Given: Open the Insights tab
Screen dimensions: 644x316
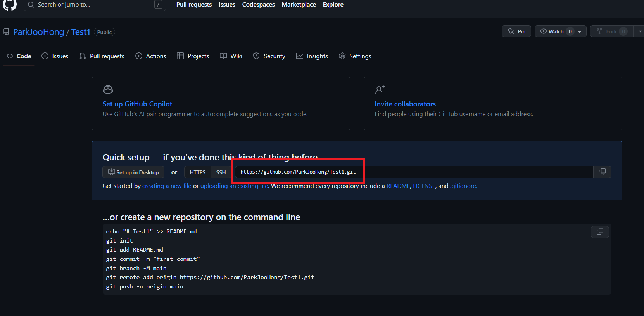Looking at the screenshot, I should (x=312, y=56).
